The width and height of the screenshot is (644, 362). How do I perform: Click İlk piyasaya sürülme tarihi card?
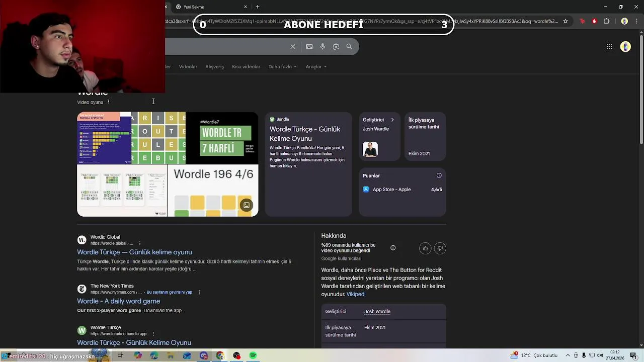425,136
